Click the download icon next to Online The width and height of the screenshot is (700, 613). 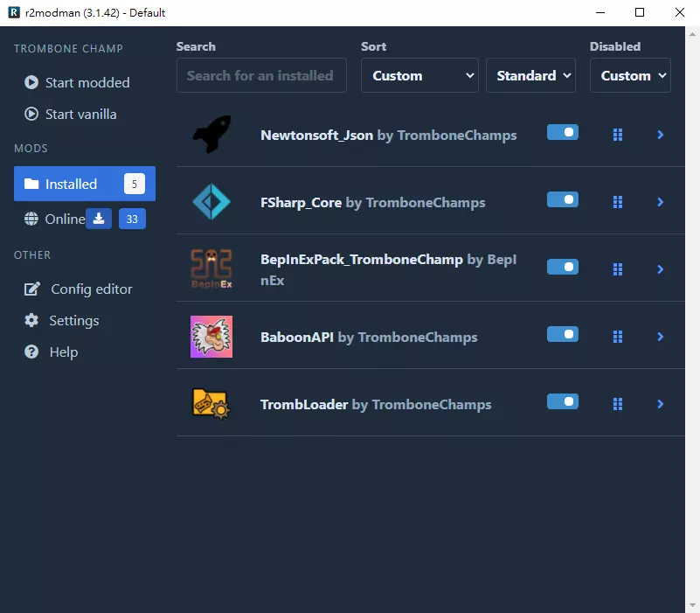pyautogui.click(x=99, y=219)
